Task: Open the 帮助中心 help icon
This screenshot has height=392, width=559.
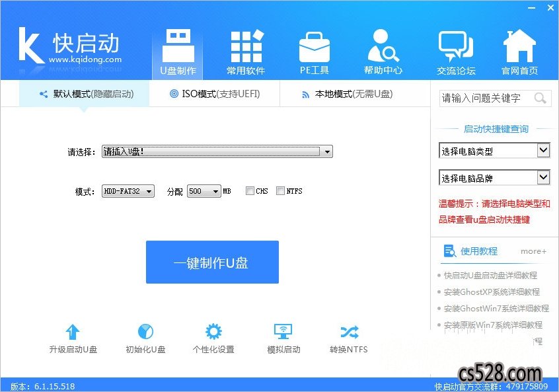Action: pos(383,46)
